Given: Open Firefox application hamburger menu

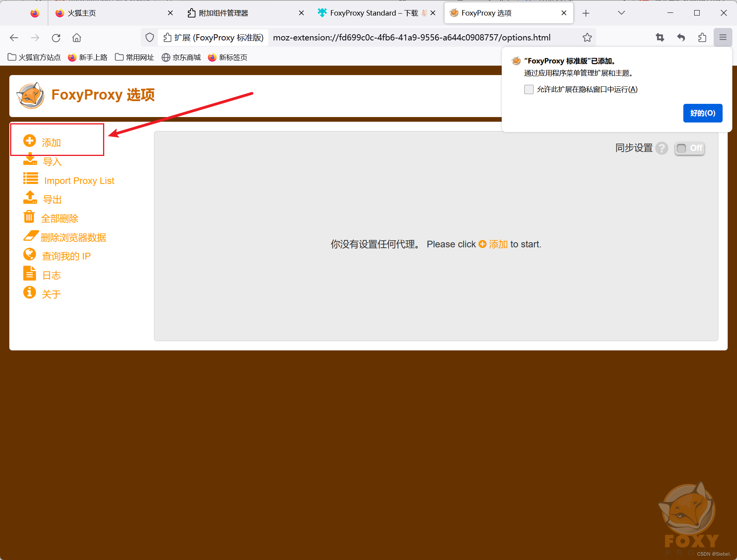Looking at the screenshot, I should tap(723, 38).
